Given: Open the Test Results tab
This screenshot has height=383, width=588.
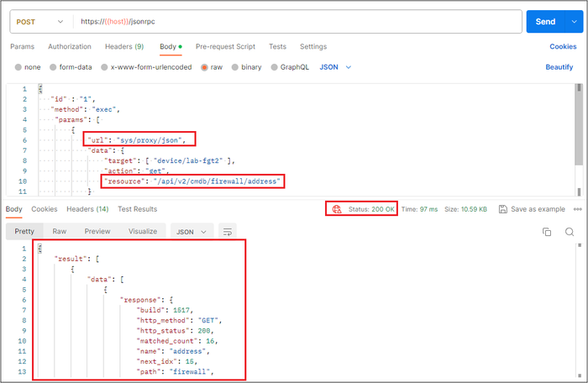Looking at the screenshot, I should tap(137, 209).
